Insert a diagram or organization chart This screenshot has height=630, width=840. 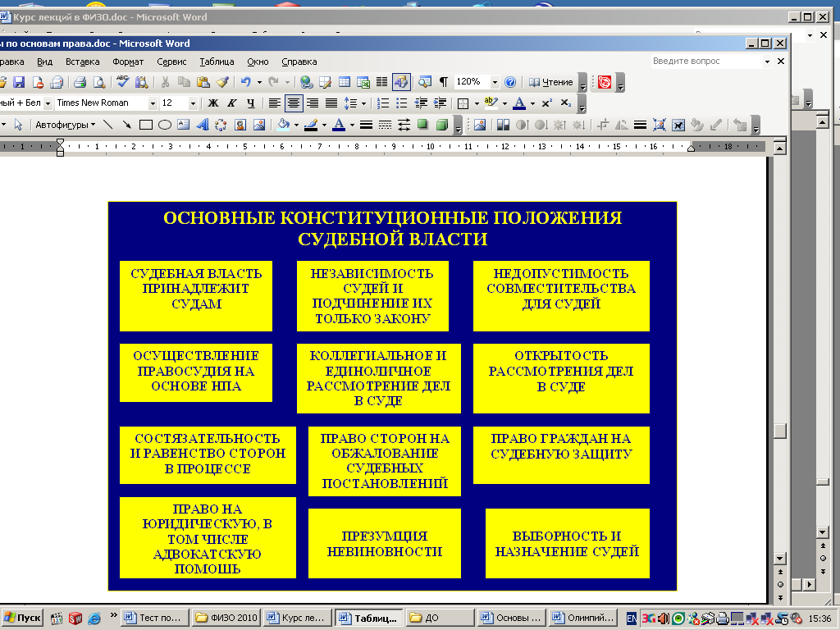221,125
